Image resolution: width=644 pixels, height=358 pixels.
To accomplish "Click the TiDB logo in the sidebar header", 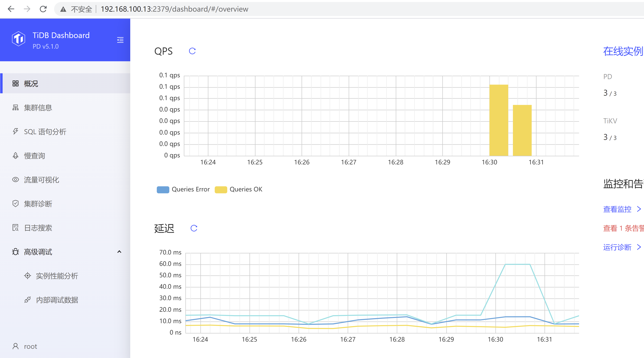I will click(x=18, y=39).
